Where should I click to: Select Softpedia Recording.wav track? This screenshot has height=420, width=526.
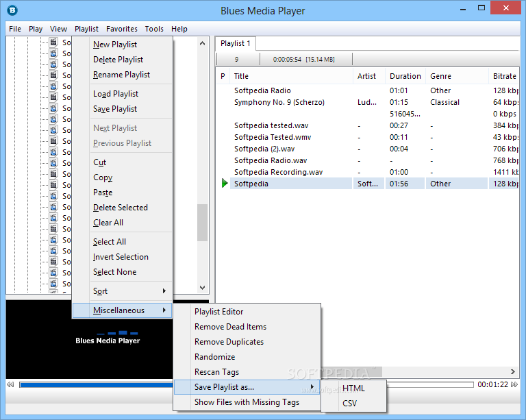click(367, 172)
